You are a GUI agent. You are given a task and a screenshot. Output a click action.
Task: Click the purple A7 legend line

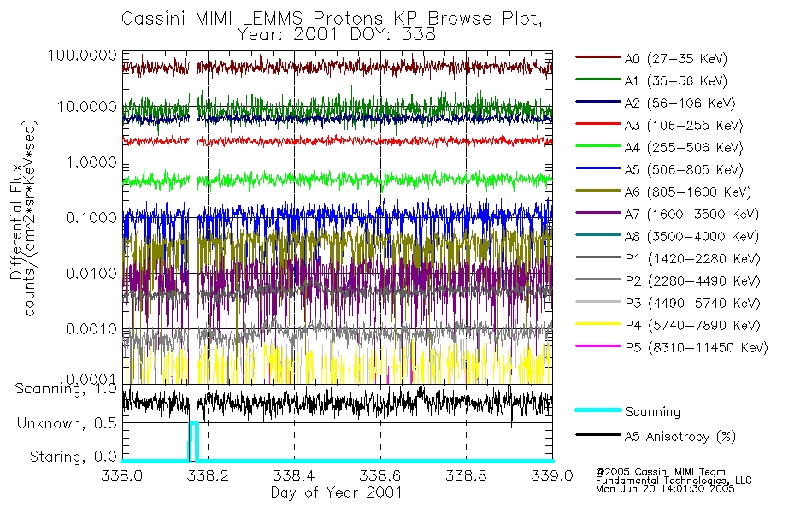coord(597,212)
